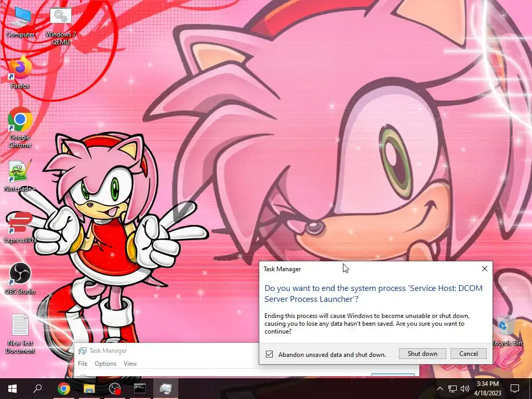The height and width of the screenshot is (399, 532).
Task: Open the notification action center
Action: tap(515, 389)
